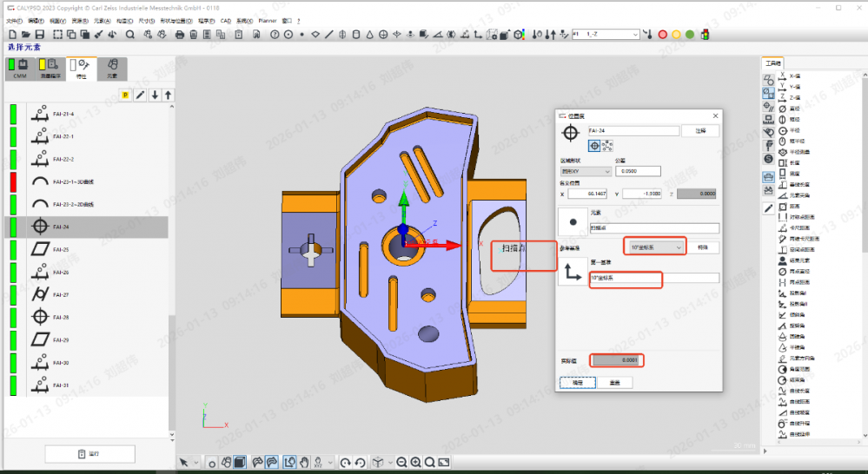Toggle the red status box of FAI-23-1
Screen dimensions: 868x474
click(x=13, y=182)
